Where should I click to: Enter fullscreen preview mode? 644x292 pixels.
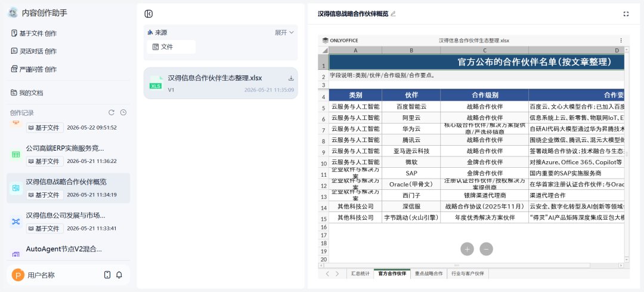pyautogui.click(x=626, y=14)
